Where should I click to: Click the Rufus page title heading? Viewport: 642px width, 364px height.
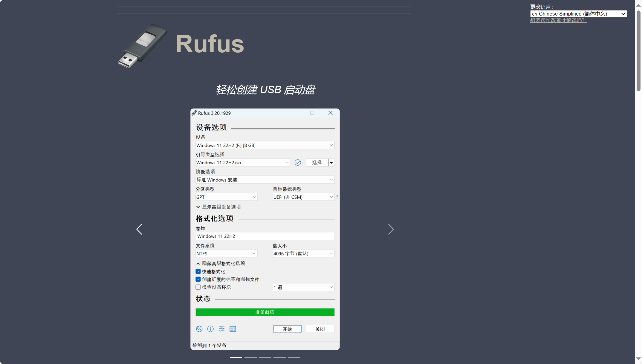tap(210, 44)
